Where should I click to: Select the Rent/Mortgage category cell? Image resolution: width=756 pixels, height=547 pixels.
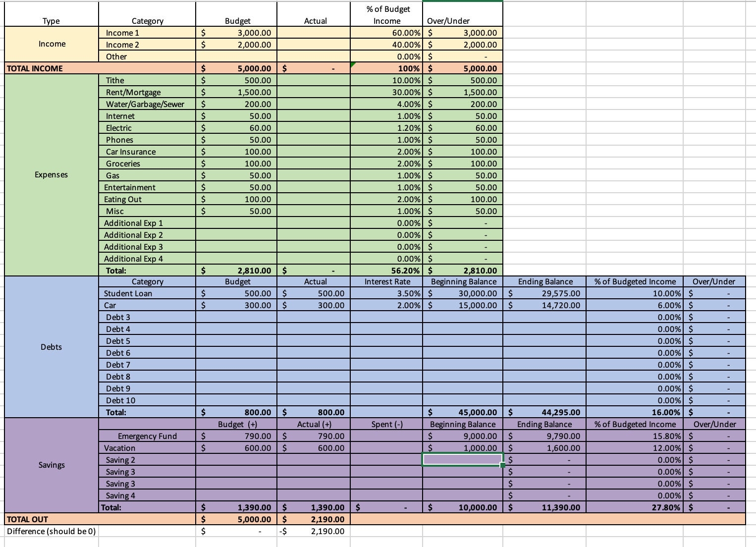click(x=147, y=92)
